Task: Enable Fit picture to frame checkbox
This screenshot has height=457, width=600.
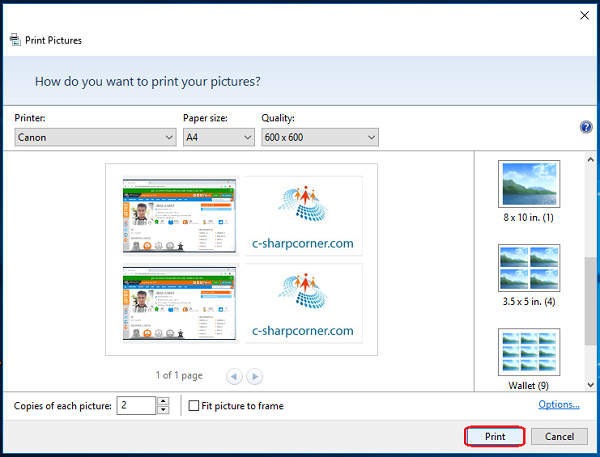Action: click(x=194, y=405)
